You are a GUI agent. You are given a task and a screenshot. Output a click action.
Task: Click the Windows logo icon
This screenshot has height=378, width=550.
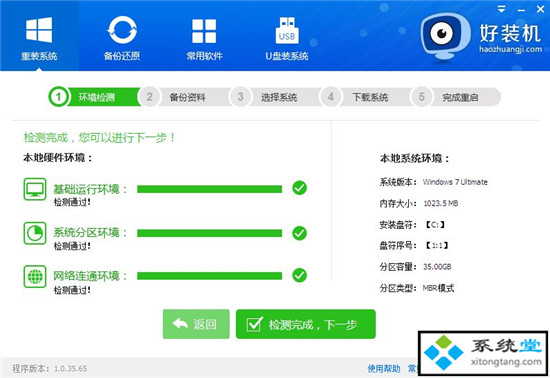(39, 30)
